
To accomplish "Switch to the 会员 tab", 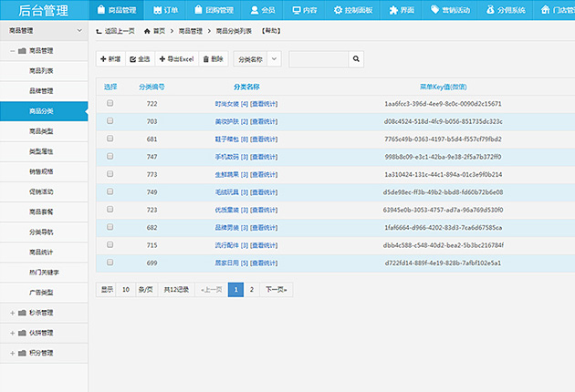I will [262, 10].
